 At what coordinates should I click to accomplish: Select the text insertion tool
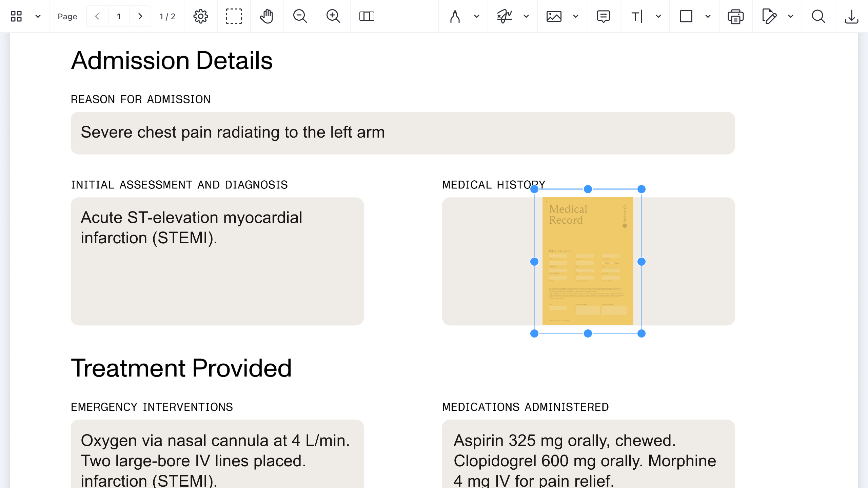coord(636,16)
